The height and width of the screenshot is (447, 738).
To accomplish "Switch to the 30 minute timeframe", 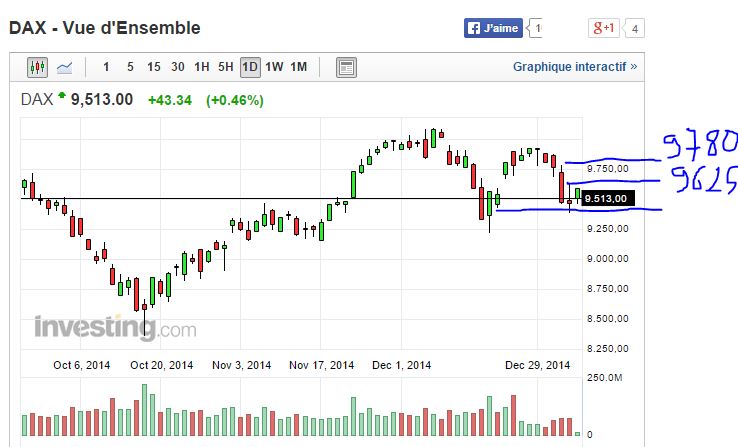I will click(x=177, y=68).
